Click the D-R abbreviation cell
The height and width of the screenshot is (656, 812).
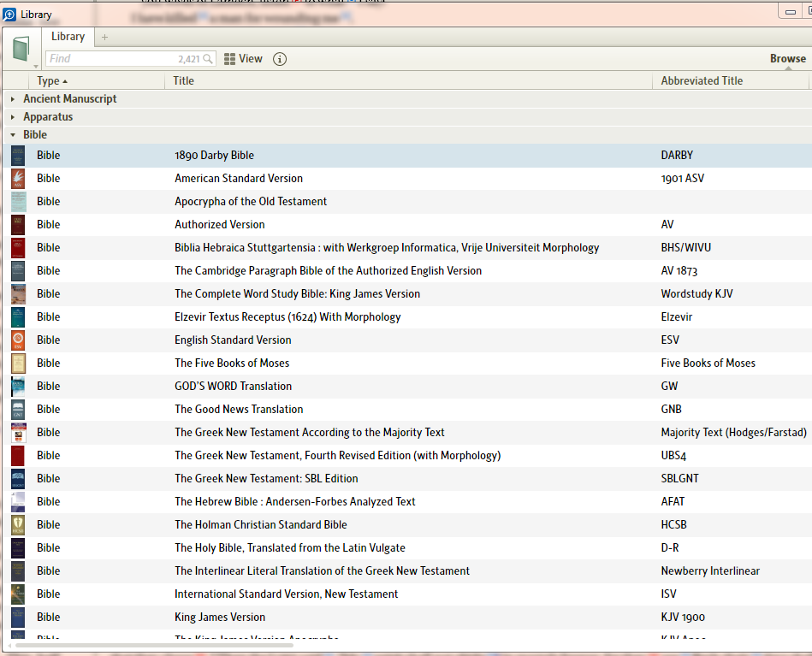coord(670,547)
